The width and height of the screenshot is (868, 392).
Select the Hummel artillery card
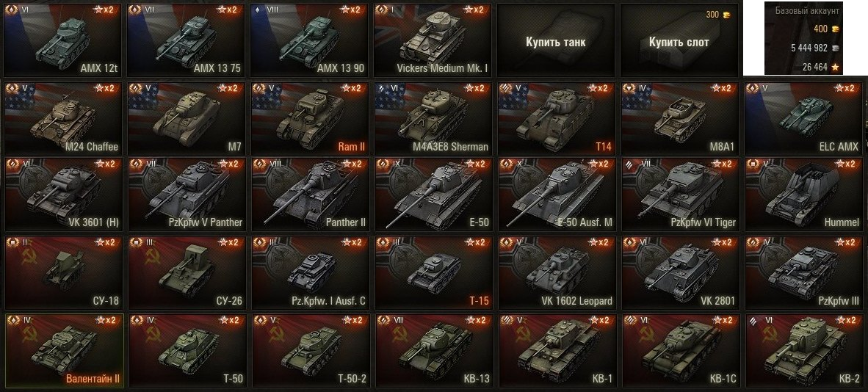(804, 195)
